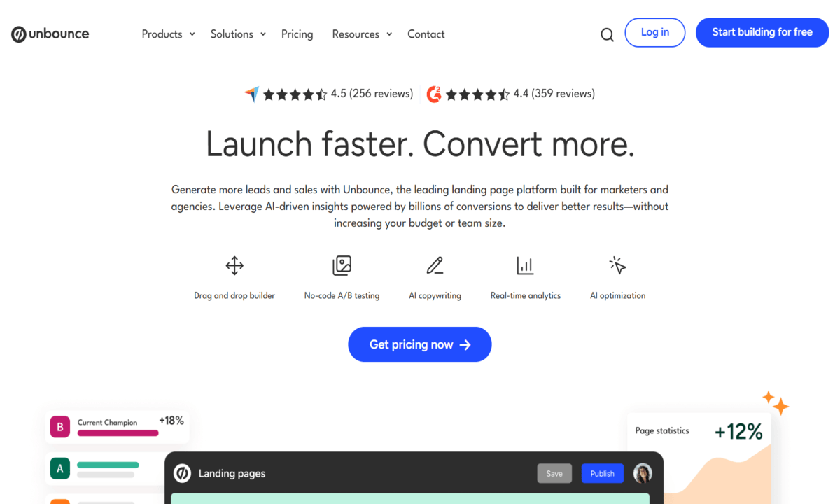The image size is (840, 504).
Task: Click the pink B variant badge
Action: [x=60, y=426]
